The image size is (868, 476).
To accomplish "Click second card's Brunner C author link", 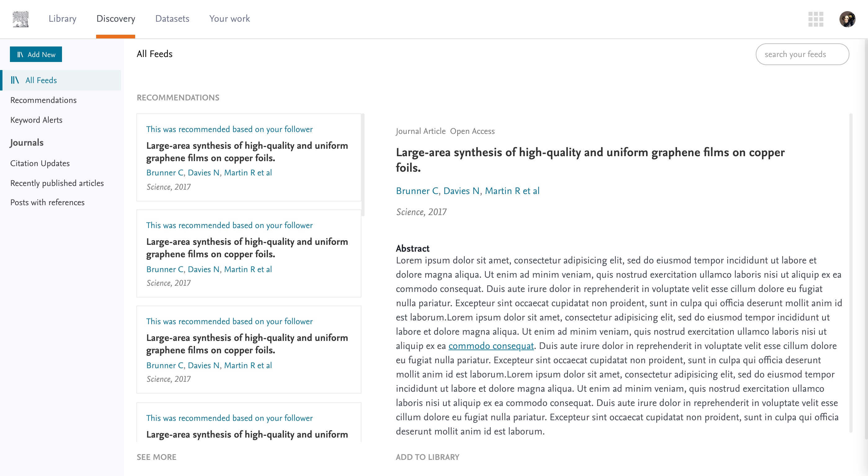I will (165, 270).
